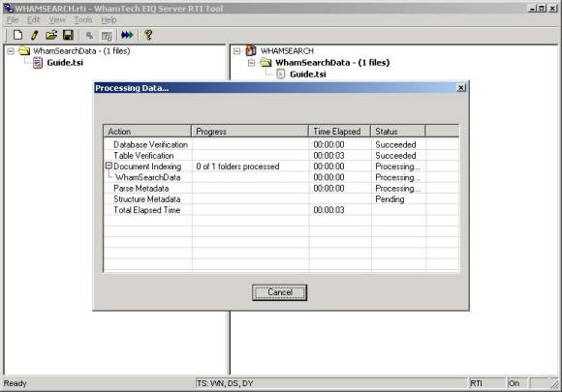
Task: Click 'TS: WN, DS, DY' status bar field
Action: (x=331, y=383)
